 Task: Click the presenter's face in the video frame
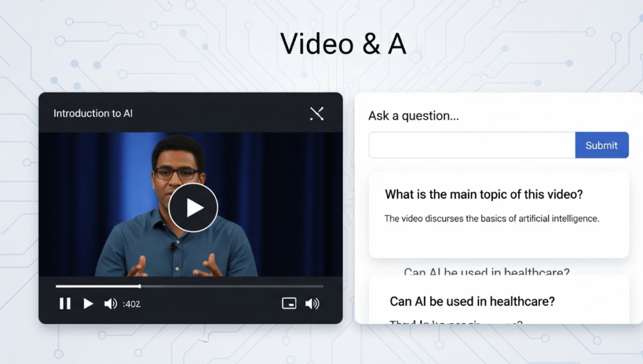(178, 166)
